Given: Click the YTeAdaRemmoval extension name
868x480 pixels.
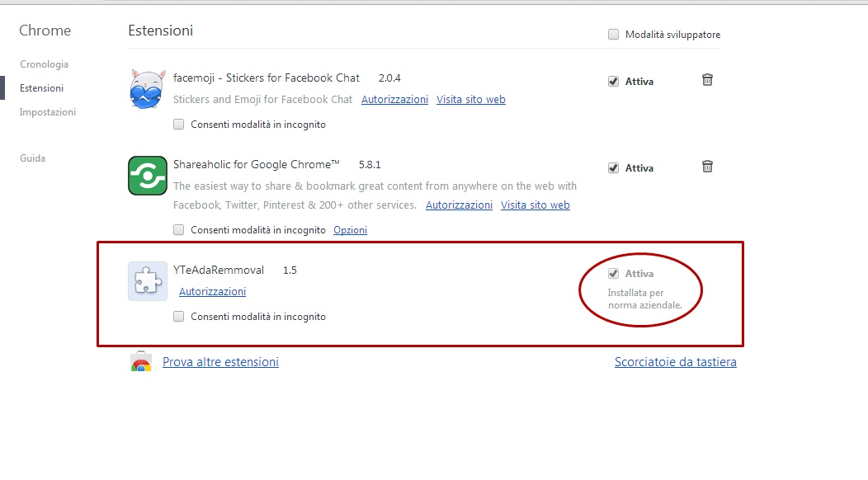Looking at the screenshot, I should 219,271.
